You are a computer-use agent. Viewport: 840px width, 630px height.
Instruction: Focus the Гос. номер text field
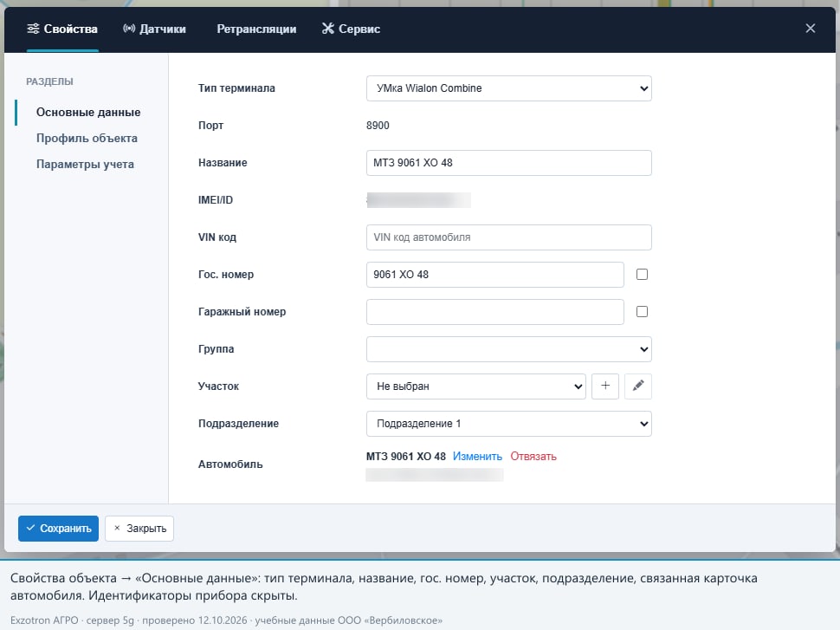pyautogui.click(x=495, y=275)
